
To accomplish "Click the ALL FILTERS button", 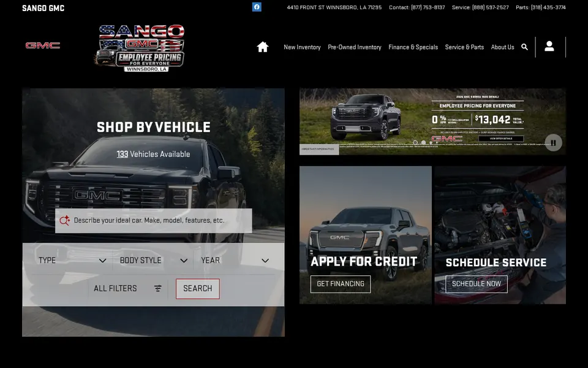I will click(127, 288).
